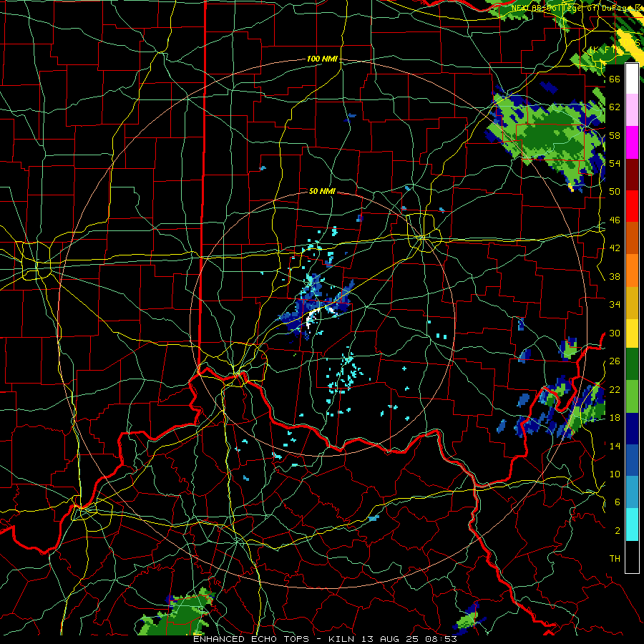644x644 pixels.
Task: Click the legend value "34"
Action: point(615,305)
